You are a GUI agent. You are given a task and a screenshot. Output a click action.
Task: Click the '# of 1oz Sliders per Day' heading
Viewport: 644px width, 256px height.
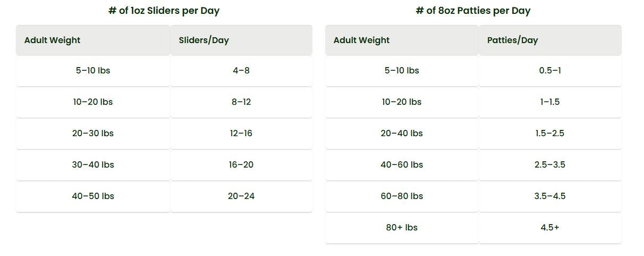164,11
